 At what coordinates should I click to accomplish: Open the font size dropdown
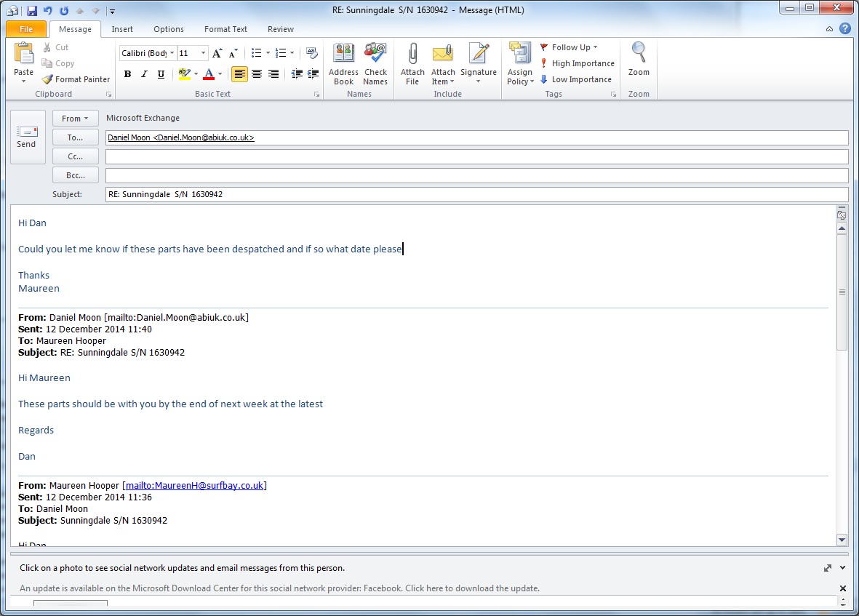[204, 53]
